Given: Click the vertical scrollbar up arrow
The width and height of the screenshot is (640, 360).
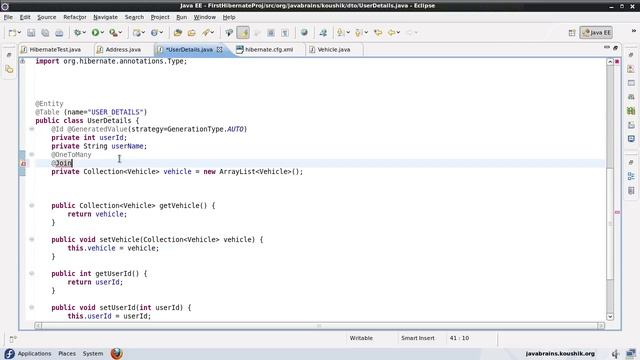Looking at the screenshot, I should pyautogui.click(x=610, y=62).
